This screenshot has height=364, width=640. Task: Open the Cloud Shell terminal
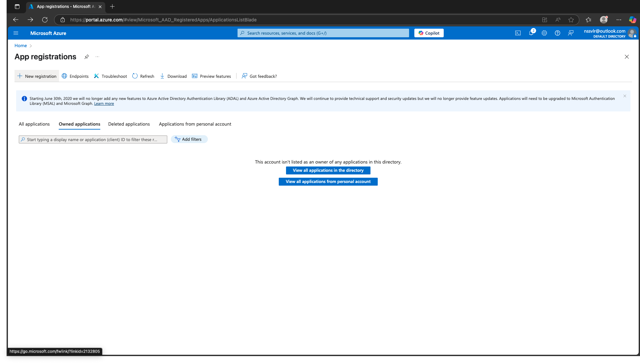click(518, 33)
